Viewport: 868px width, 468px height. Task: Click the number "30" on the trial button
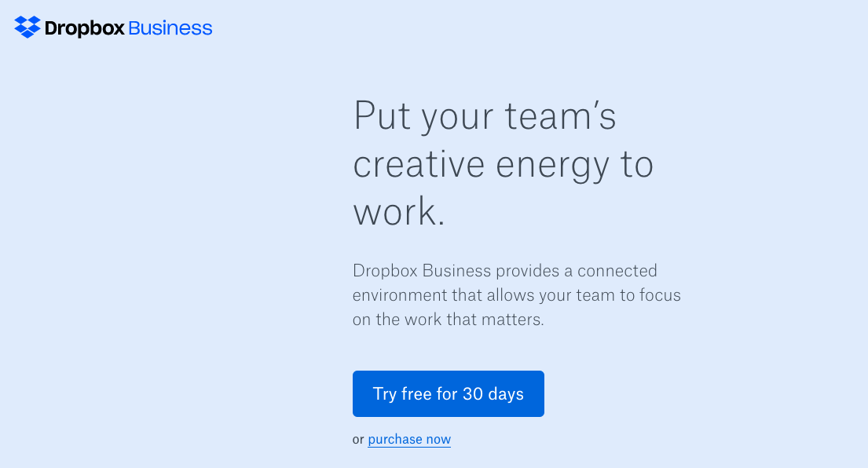pos(473,394)
